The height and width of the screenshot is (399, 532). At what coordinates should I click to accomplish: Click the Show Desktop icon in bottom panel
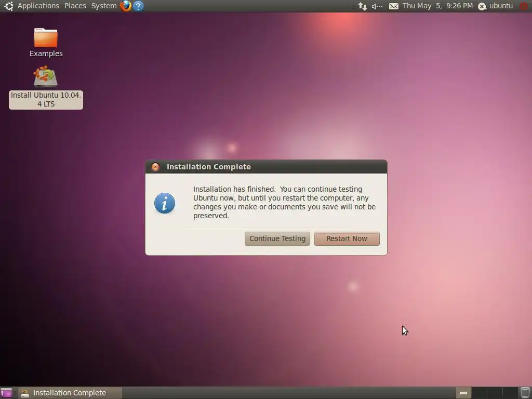(x=6, y=393)
